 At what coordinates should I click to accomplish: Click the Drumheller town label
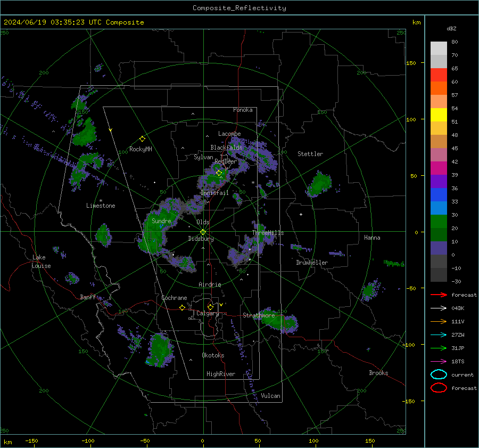pos(312,263)
